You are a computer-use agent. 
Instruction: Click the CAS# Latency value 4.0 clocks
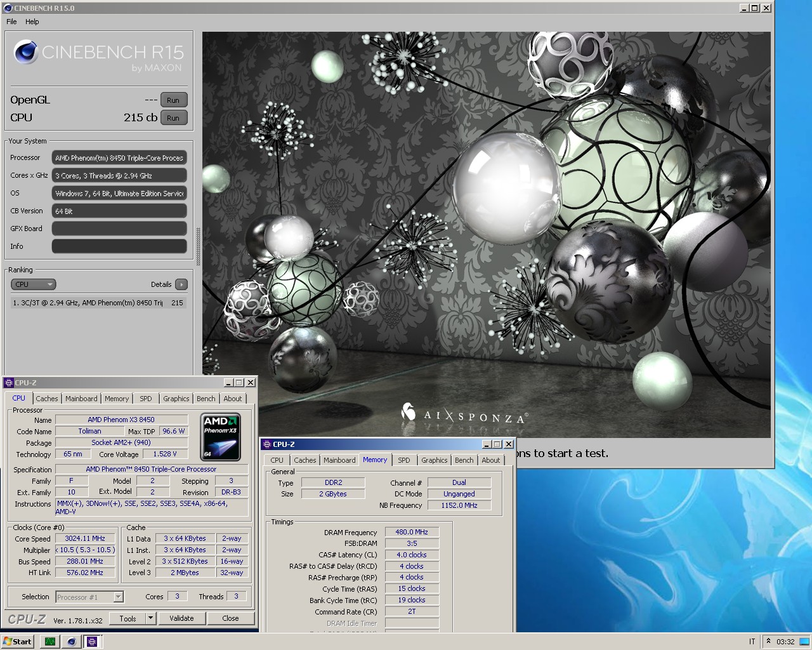coord(412,555)
